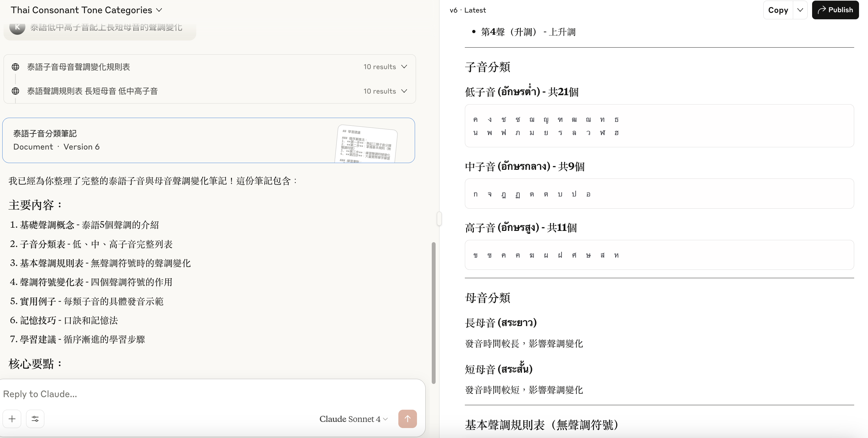868x438 pixels.
Task: Click the document preview thumbnail on the artifact card
Action: [367, 144]
